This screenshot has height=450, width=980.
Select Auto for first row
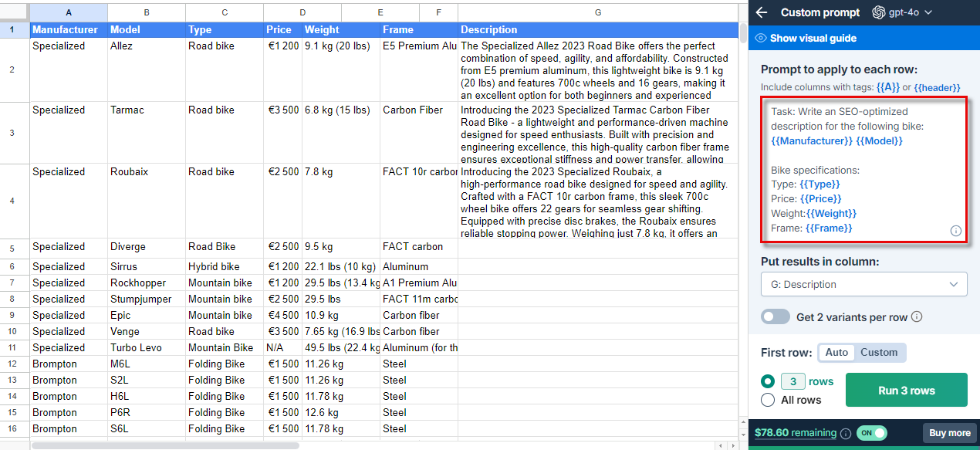836,353
